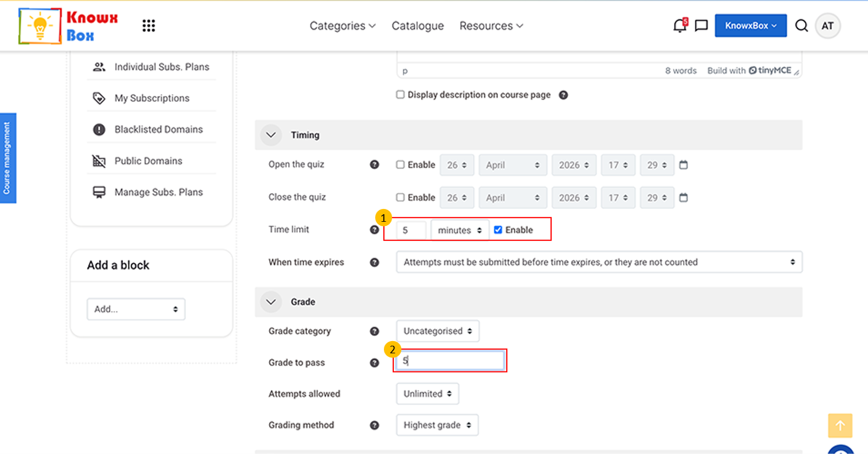This screenshot has width=868, height=454.
Task: Click the Grade to pass input field
Action: click(x=450, y=361)
